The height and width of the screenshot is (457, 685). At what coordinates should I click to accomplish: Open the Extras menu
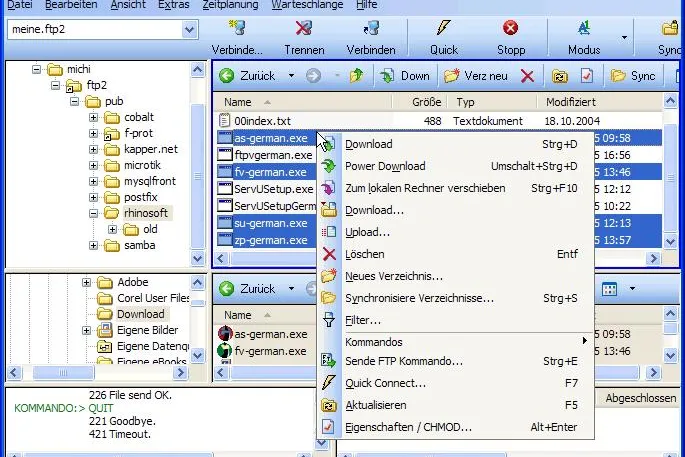[x=173, y=5]
